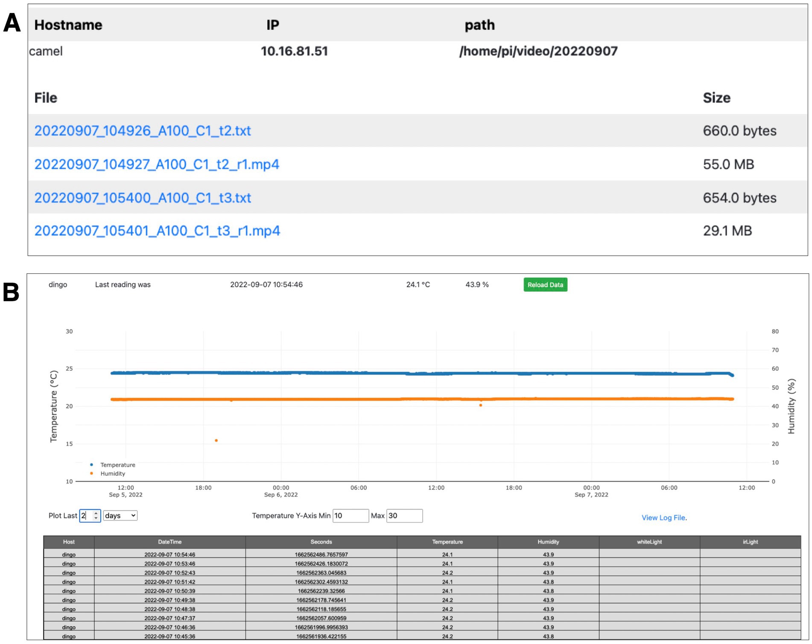Image resolution: width=812 pixels, height=644 pixels.
Task: Select table cell 2022-09-07 10:47:37
Action: coord(169,618)
